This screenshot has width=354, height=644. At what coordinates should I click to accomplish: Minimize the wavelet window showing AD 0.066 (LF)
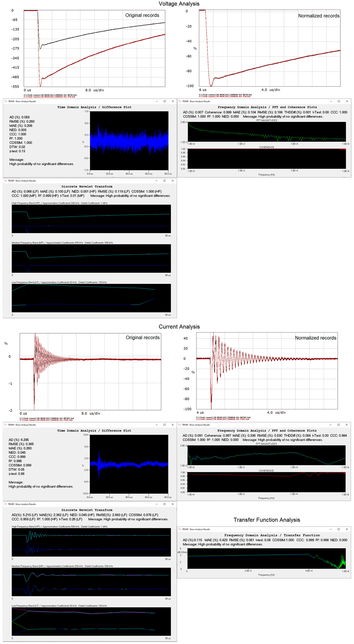156,181
